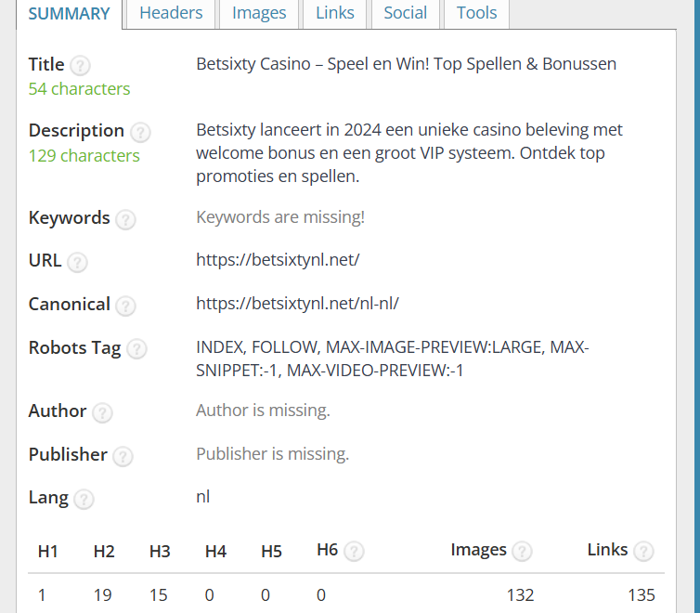Click question mark beside H6 header
The width and height of the screenshot is (700, 613).
(354, 551)
